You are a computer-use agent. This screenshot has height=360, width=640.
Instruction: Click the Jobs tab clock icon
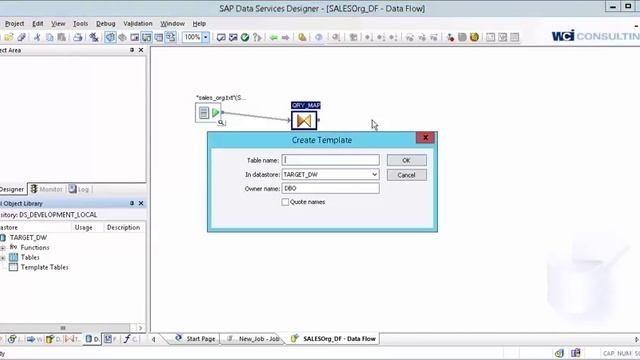(12, 339)
